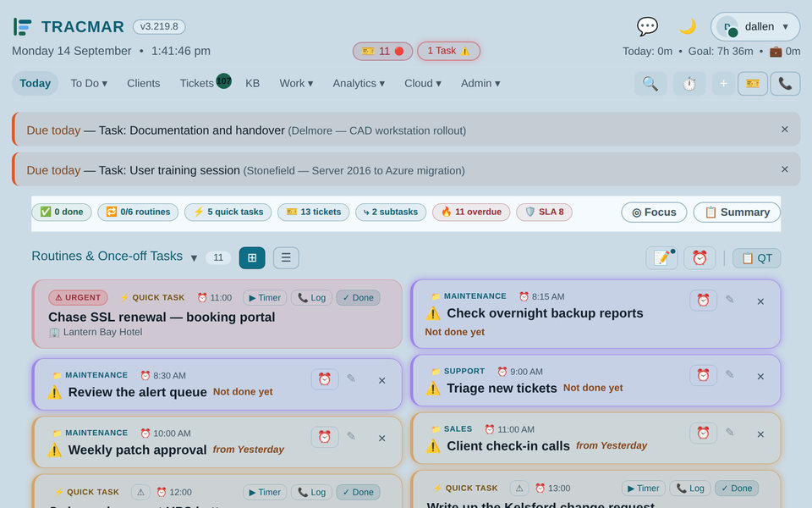812x508 pixels.
Task: Dismiss the User training session alert
Action: click(x=785, y=169)
